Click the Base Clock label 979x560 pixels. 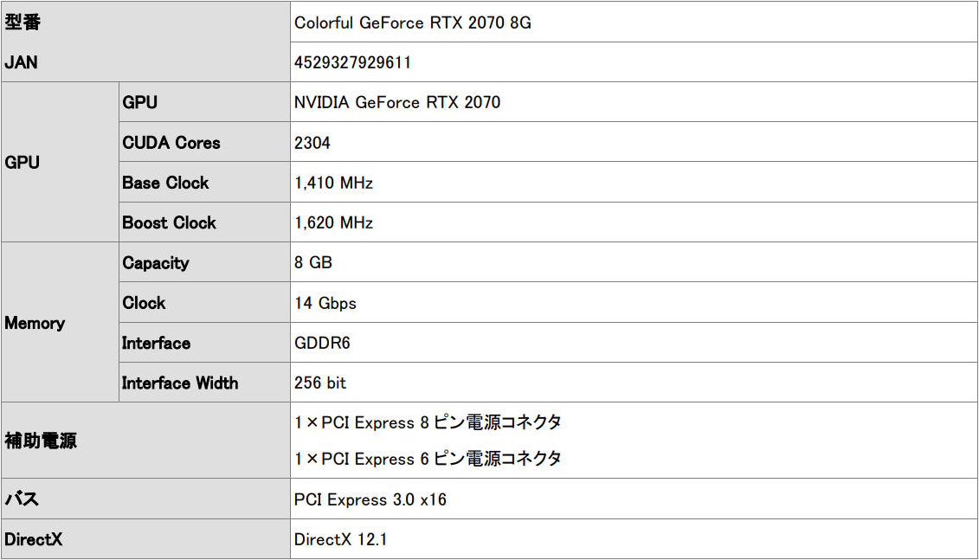coord(165,183)
